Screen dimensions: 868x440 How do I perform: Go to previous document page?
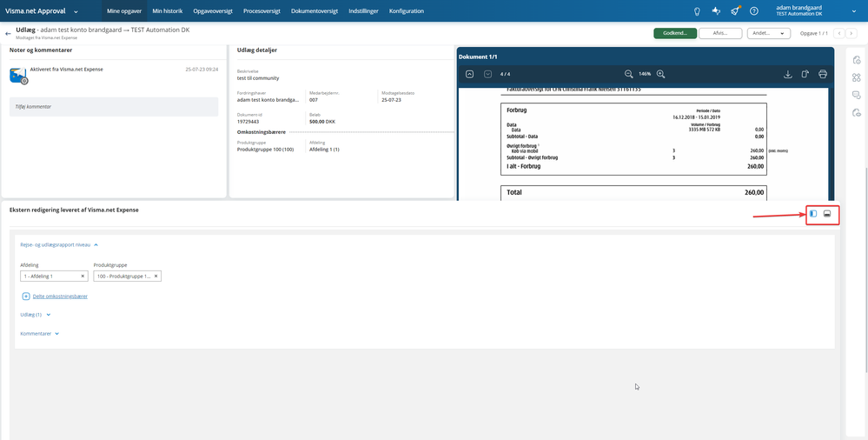coord(469,74)
